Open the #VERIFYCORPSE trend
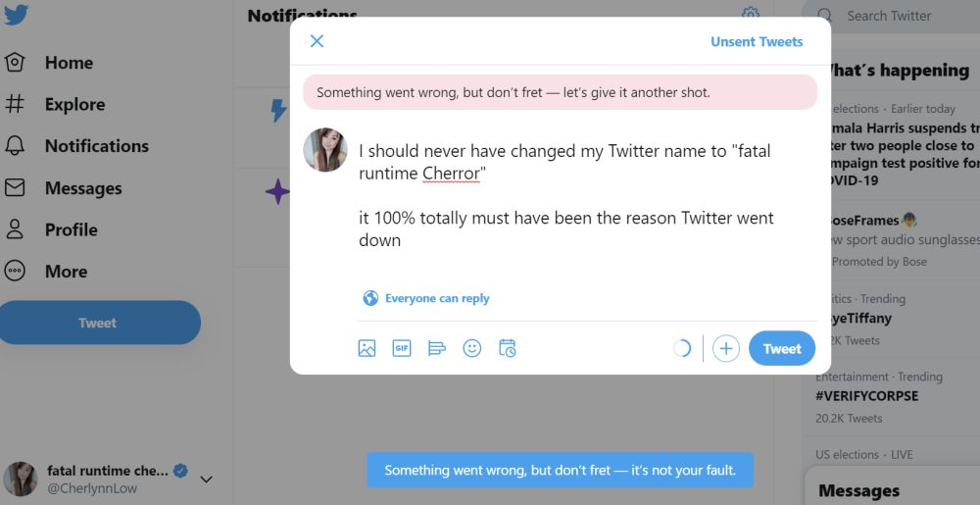 click(x=867, y=396)
